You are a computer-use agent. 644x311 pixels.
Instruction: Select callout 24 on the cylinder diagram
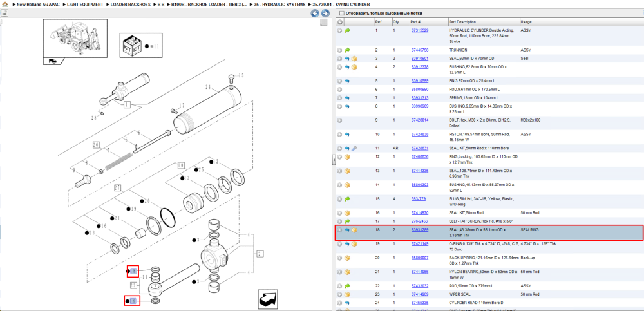click(x=208, y=88)
